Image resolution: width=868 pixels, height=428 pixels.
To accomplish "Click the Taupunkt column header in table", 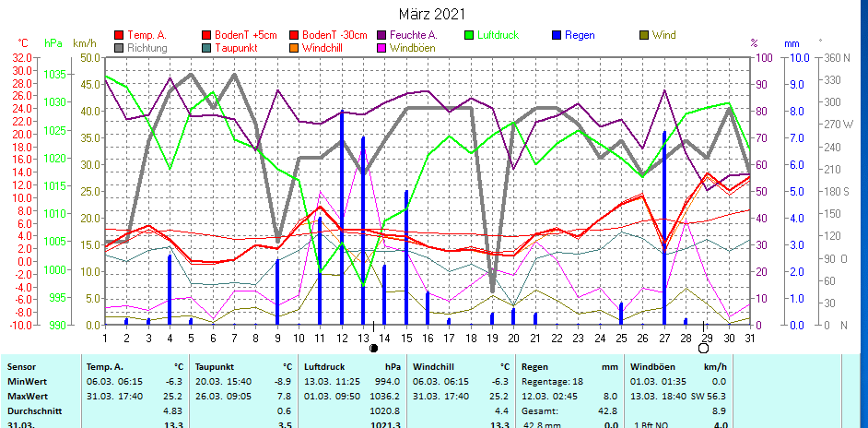I will 215,367.
